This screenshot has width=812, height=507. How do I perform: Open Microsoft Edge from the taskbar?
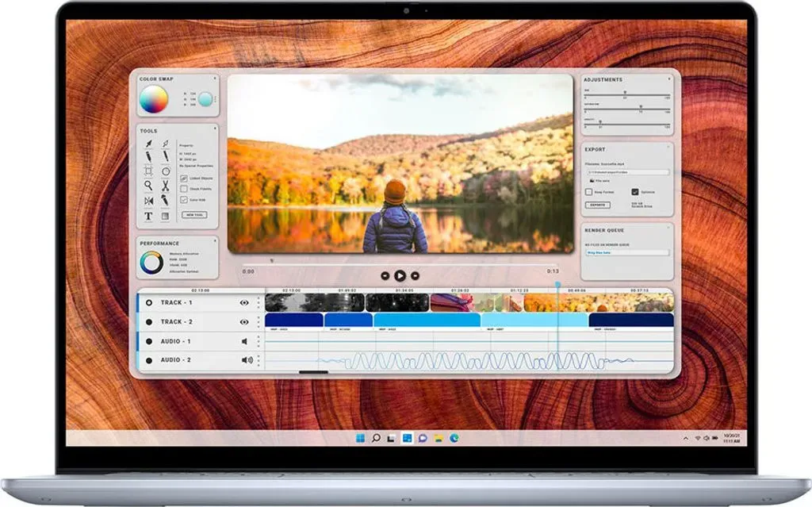454,437
